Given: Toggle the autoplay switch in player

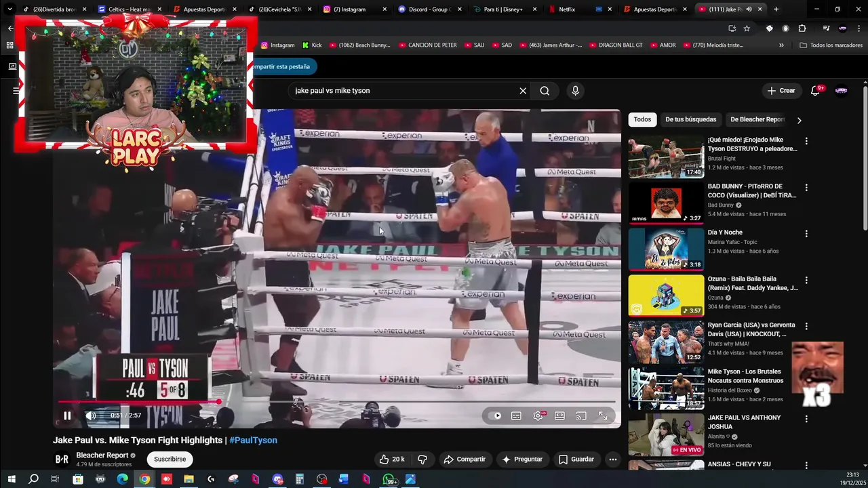Looking at the screenshot, I should coord(496,415).
